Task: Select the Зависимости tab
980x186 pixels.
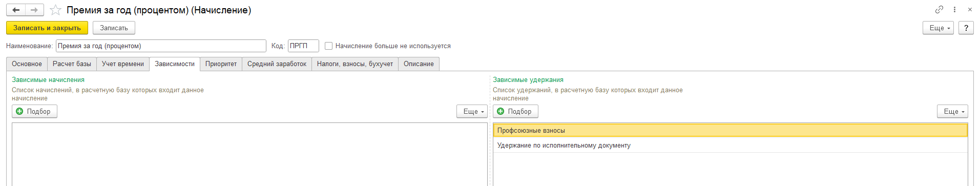Action: pos(175,64)
